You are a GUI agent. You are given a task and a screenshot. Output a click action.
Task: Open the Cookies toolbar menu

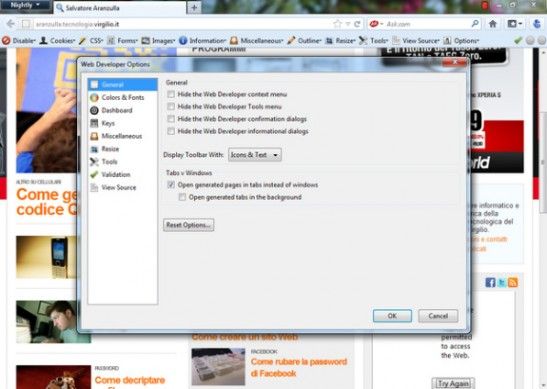click(58, 40)
